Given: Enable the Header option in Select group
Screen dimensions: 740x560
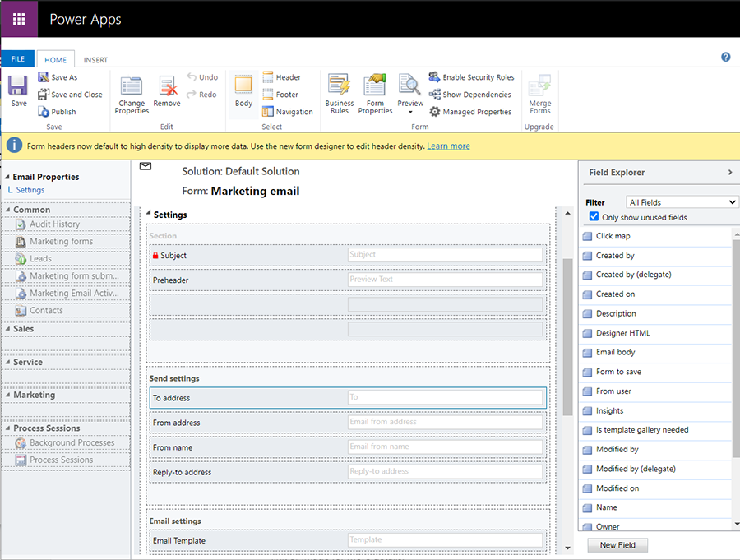Looking at the screenshot, I should [x=284, y=76].
